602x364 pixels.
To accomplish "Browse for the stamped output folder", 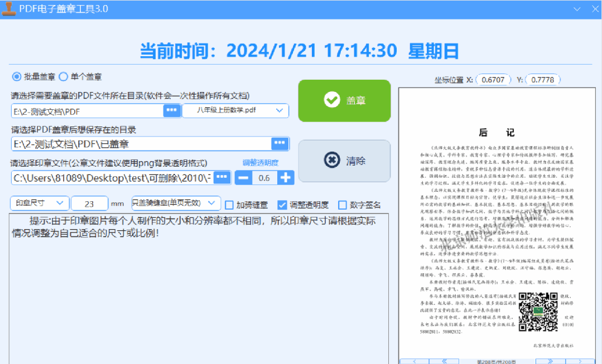I will click(280, 143).
